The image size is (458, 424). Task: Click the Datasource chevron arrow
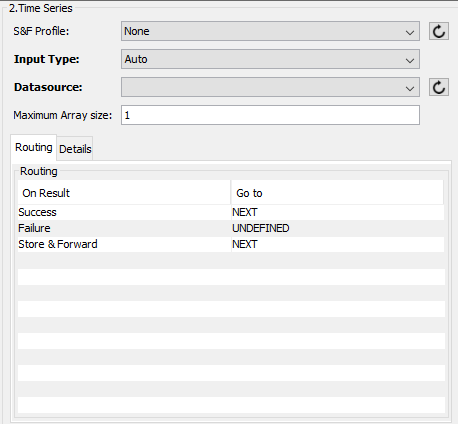coord(410,88)
